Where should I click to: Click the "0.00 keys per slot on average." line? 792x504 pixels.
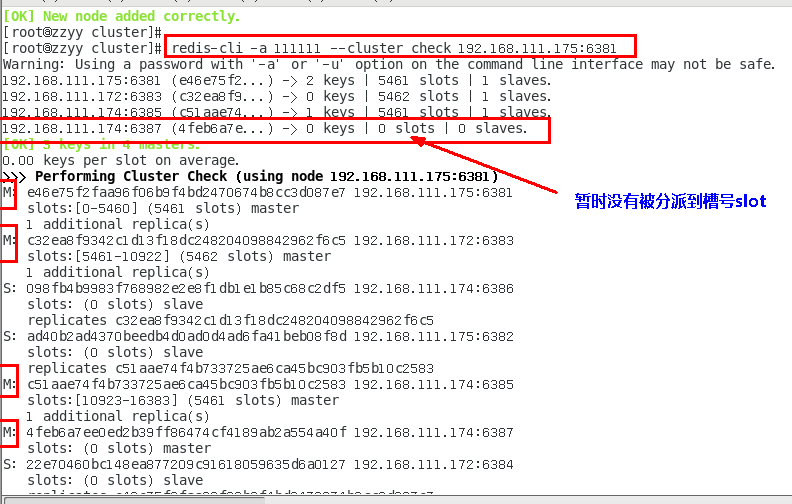pyautogui.click(x=121, y=161)
